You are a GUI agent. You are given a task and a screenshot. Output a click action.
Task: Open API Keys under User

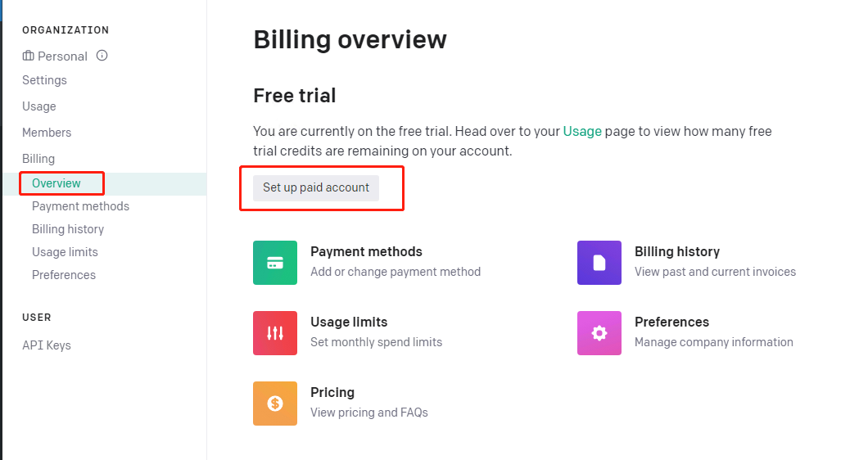click(x=47, y=345)
